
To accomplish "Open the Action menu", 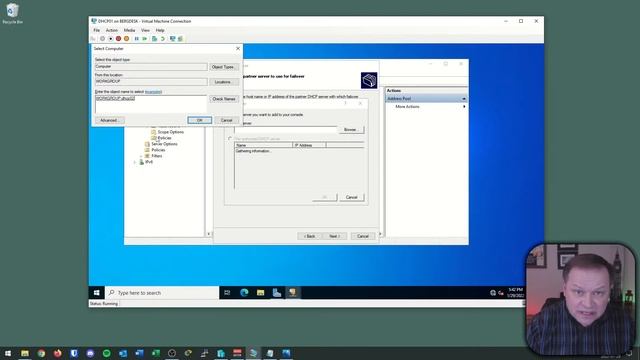I will click(112, 30).
